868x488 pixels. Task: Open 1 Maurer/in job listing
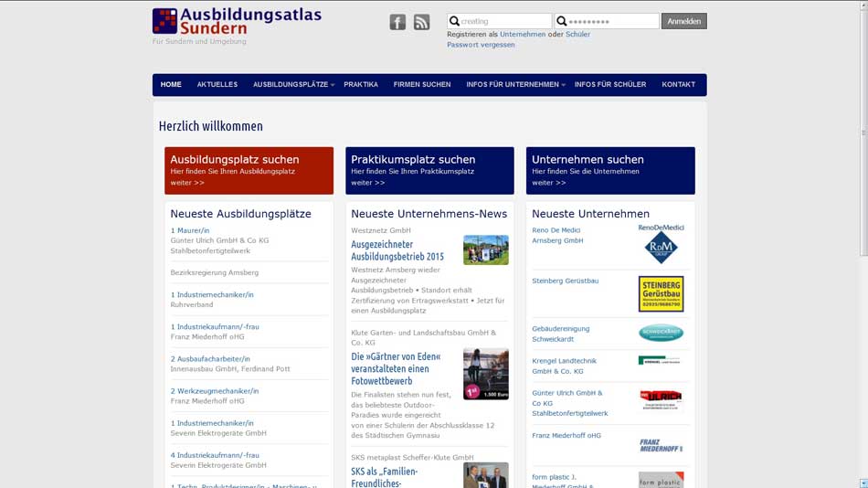[190, 230]
